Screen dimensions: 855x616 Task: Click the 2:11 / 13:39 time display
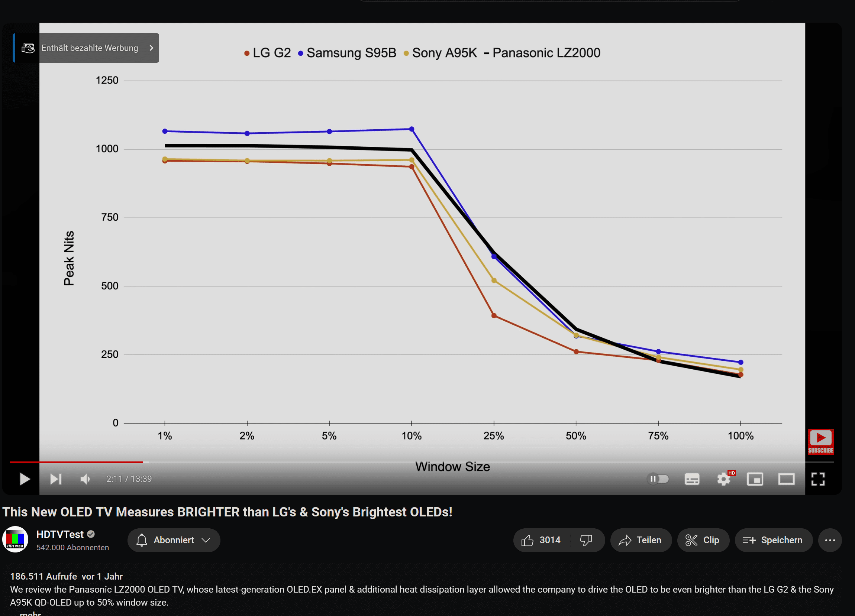pos(129,479)
